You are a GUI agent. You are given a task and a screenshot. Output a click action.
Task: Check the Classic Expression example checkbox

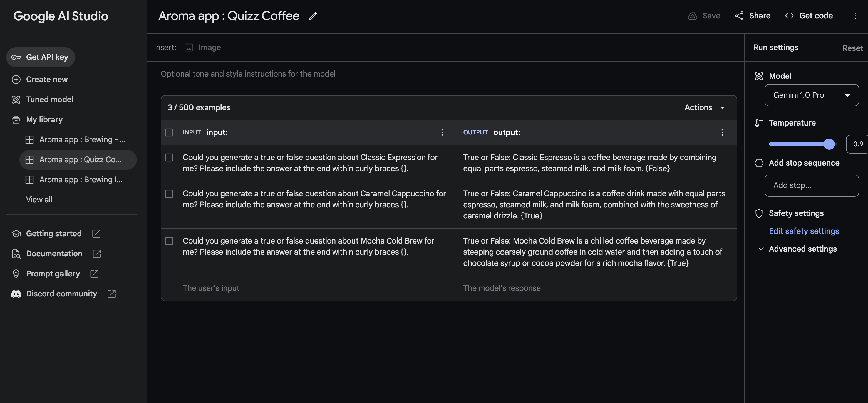(x=169, y=157)
